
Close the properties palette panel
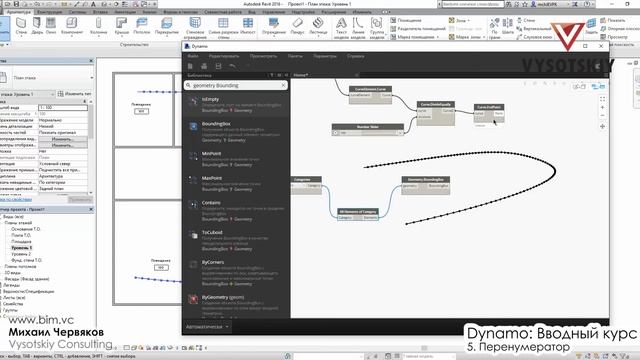click(x=91, y=60)
